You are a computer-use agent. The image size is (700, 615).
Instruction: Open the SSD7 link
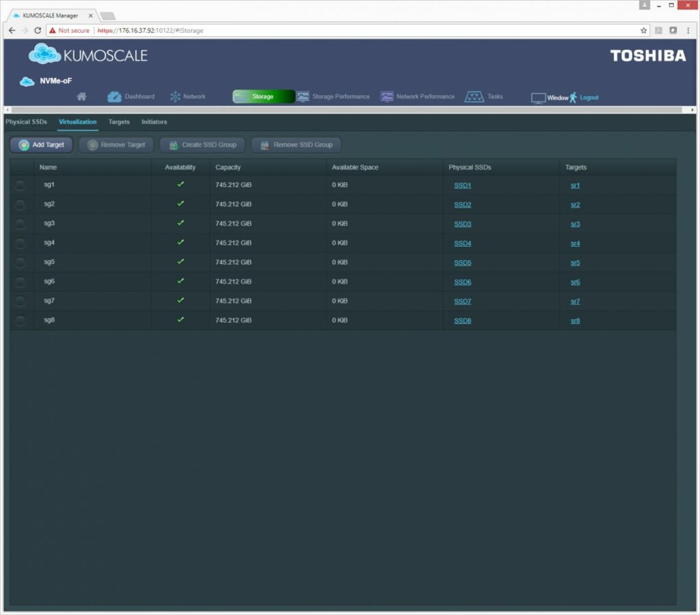463,302
